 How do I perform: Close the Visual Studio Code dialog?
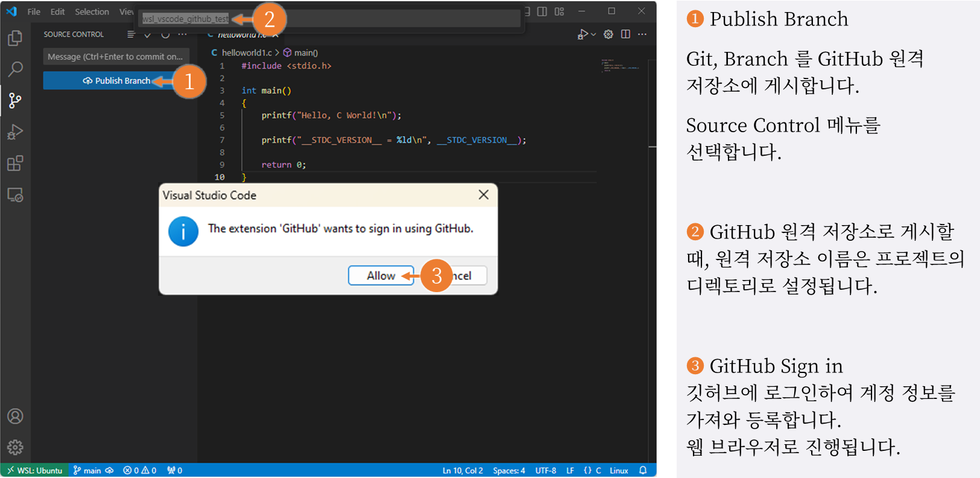pos(483,194)
